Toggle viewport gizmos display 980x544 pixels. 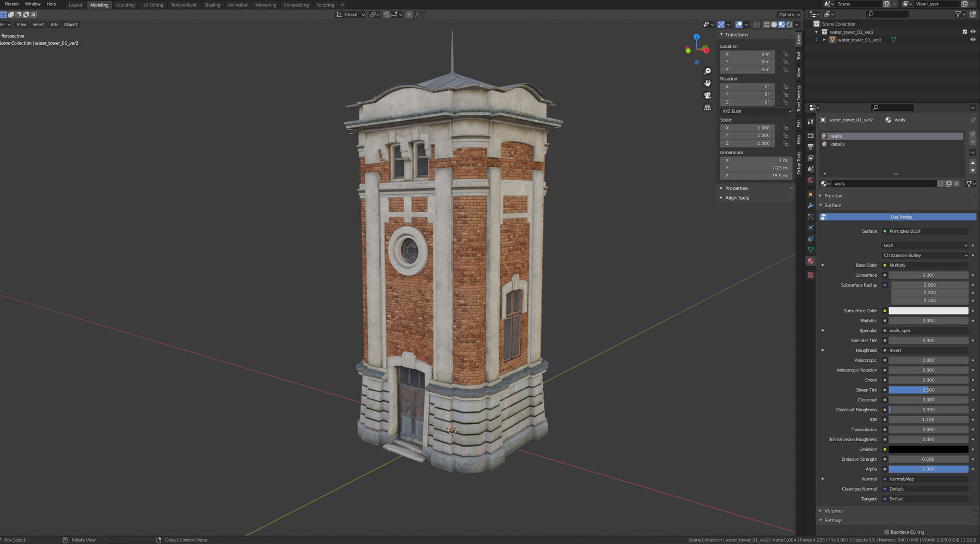coord(721,24)
